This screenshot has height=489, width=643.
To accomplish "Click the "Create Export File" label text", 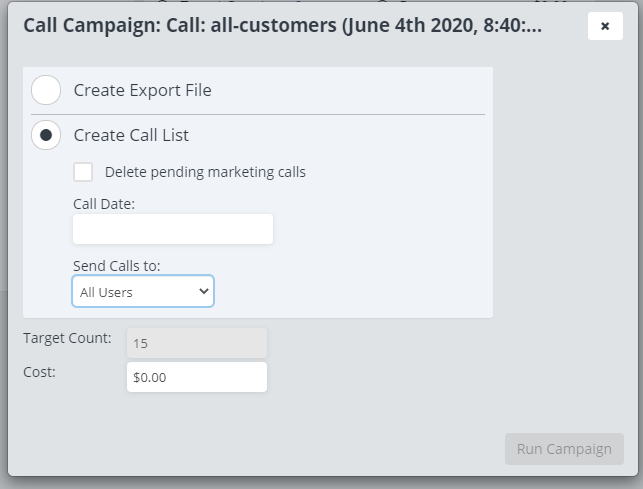I will tap(142, 90).
